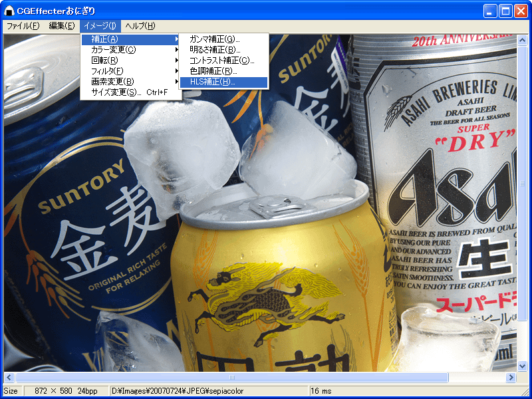Screen dimensions: 532x399
Task: Close the イメージ(I) menu in menu bar
Action: click(100, 26)
